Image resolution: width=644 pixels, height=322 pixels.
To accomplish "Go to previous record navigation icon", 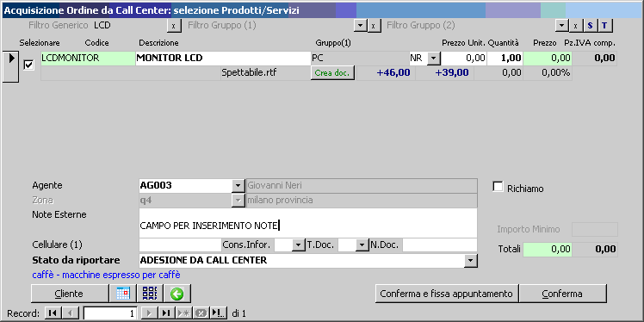I will click(x=70, y=313).
